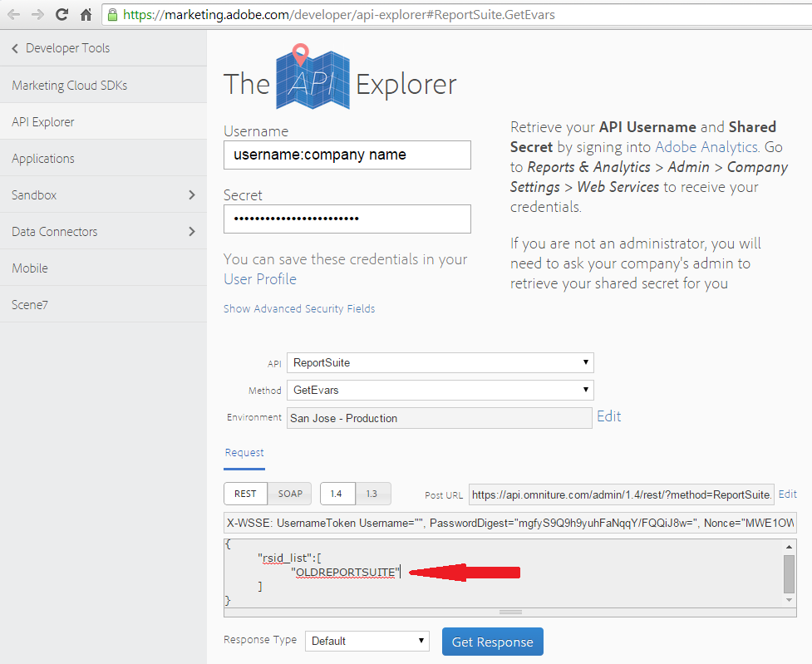Click the Post URL text field
Viewport: 812px width, 664px height.
pyautogui.click(x=622, y=494)
